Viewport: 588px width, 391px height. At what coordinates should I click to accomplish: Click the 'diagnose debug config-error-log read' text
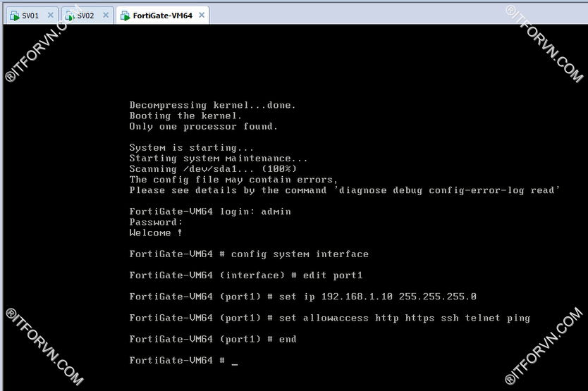tap(446, 190)
